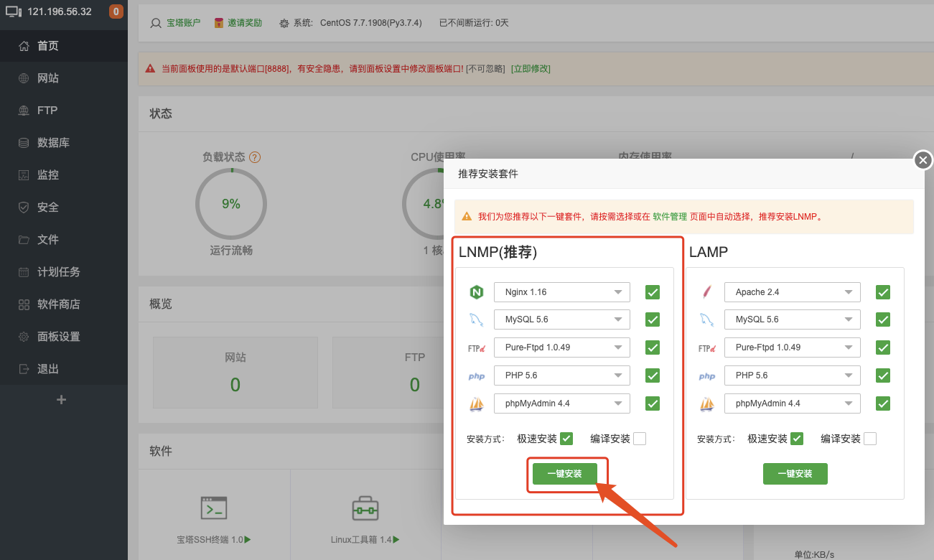Click the Apache feather icon in LAMP
The width and height of the screenshot is (934, 560).
click(x=707, y=291)
